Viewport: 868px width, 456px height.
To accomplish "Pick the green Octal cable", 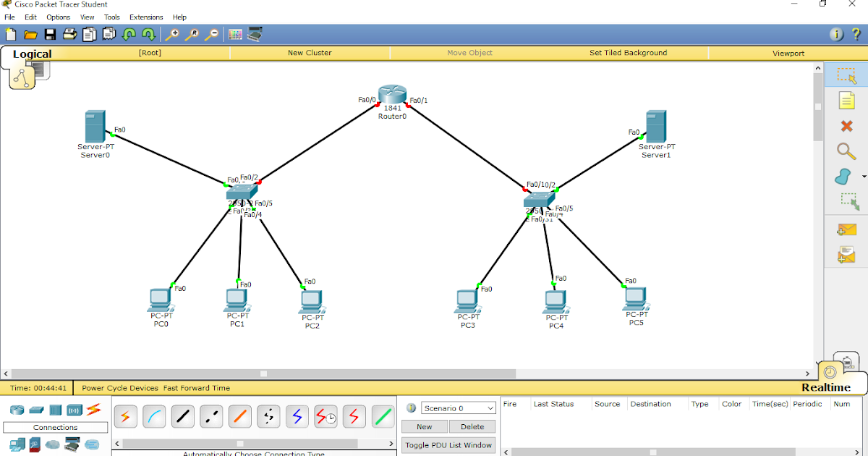I will (383, 416).
